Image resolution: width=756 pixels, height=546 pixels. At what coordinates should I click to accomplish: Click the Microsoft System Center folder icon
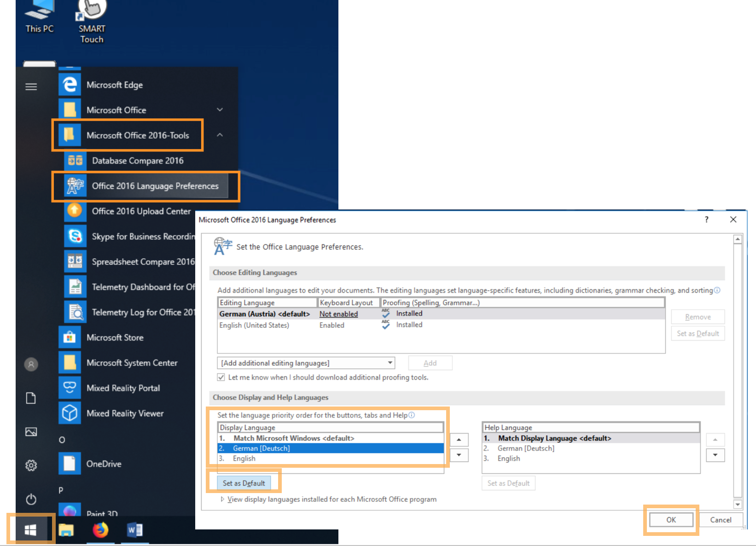click(70, 363)
